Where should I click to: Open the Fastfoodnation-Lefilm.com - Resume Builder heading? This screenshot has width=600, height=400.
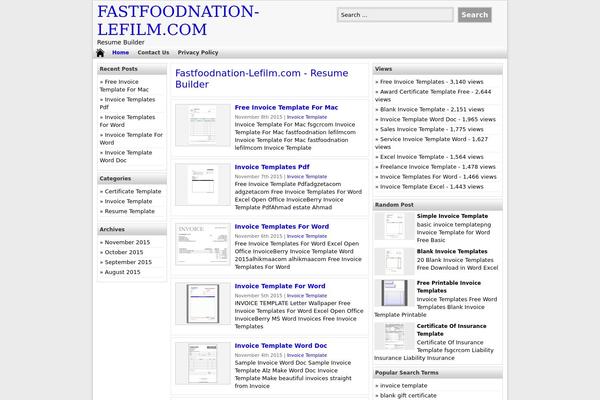click(x=261, y=78)
